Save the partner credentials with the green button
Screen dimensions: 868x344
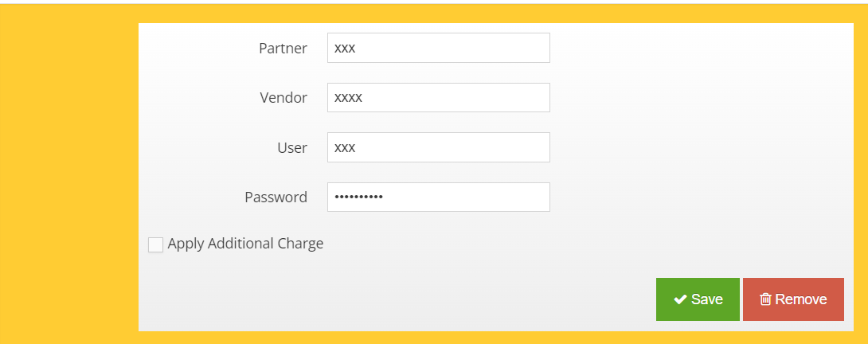pos(698,299)
